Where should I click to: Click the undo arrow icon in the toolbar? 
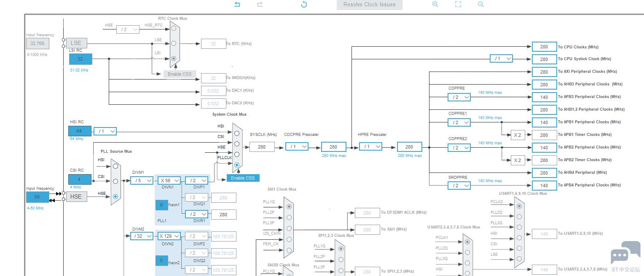237,4
